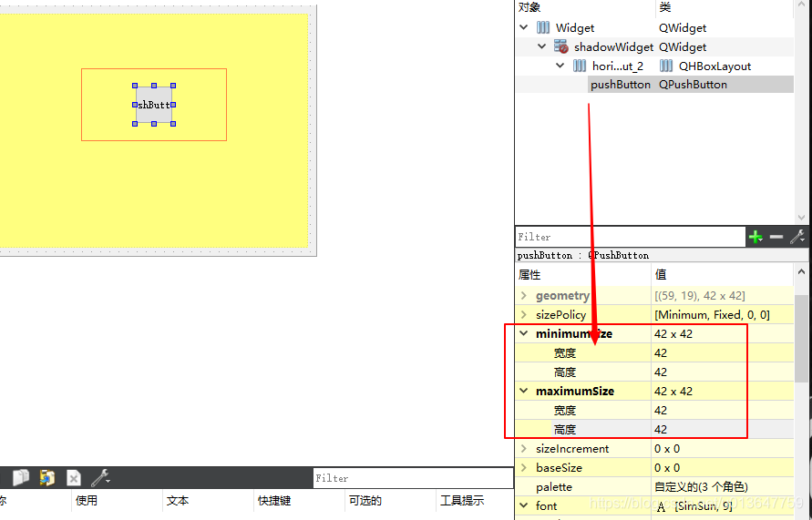Click the 对象 column header

pos(529,7)
